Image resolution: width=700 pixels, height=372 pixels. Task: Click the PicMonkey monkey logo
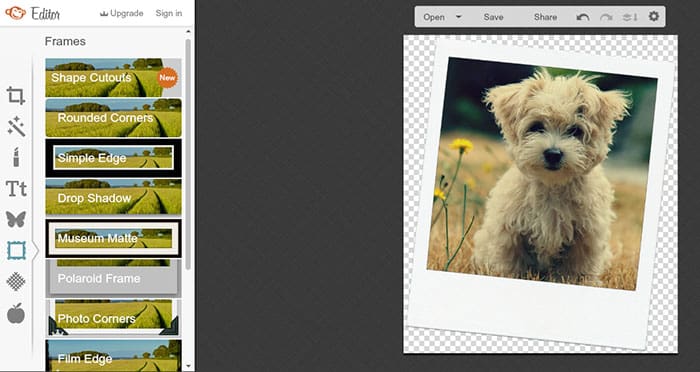tap(15, 13)
